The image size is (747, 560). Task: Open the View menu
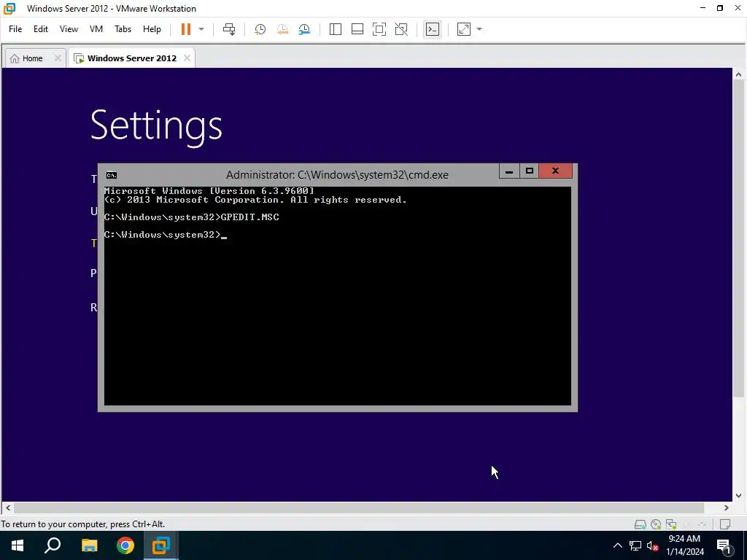click(x=69, y=29)
